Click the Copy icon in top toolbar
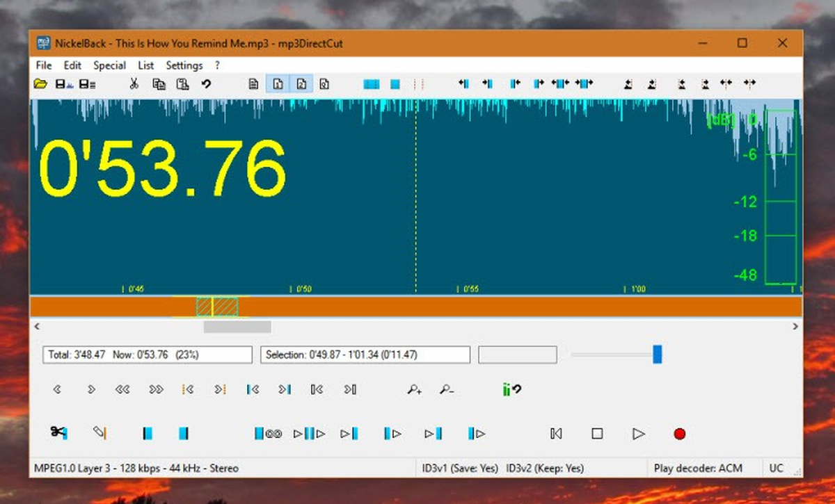The height and width of the screenshot is (504, 835). coord(159,84)
